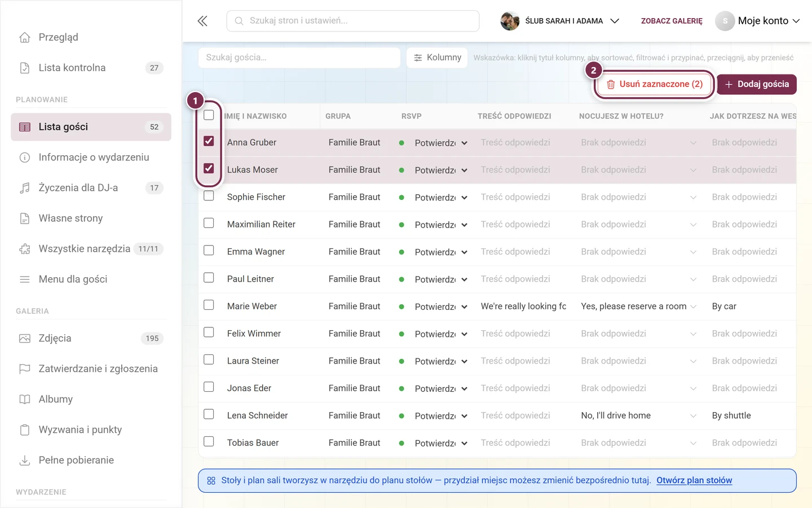The width and height of the screenshot is (812, 508).
Task: Uncheck Anna Gruber's row checkbox
Action: pos(209,141)
